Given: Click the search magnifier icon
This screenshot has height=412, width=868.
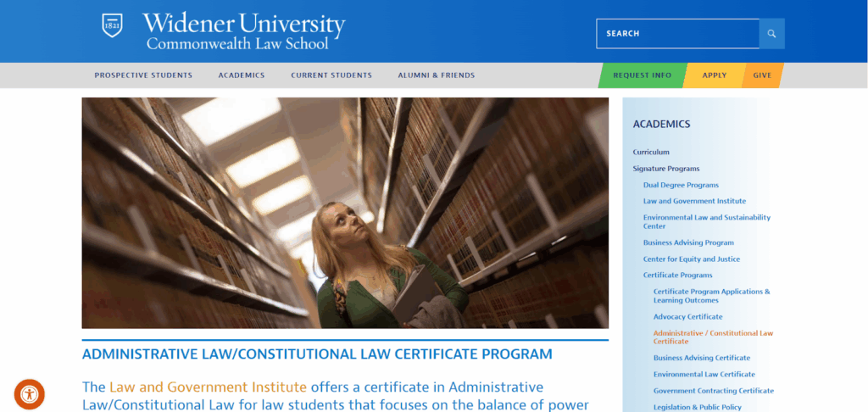Looking at the screenshot, I should tap(771, 34).
